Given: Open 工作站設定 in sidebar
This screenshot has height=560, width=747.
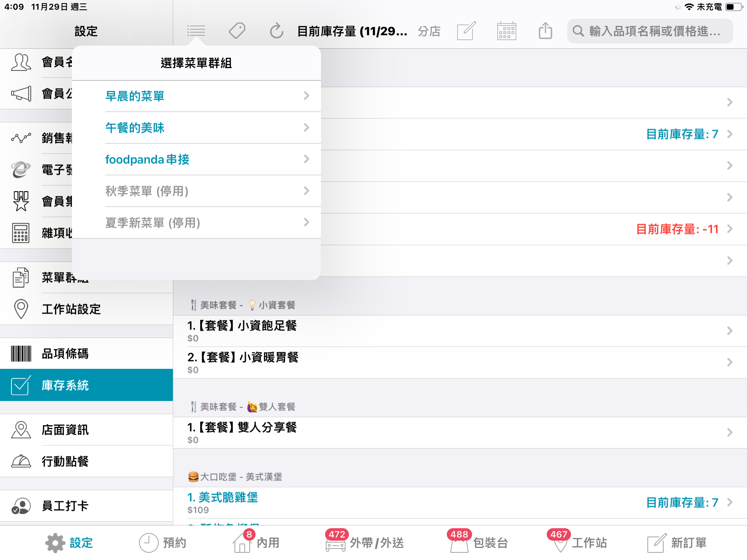Looking at the screenshot, I should [x=86, y=309].
